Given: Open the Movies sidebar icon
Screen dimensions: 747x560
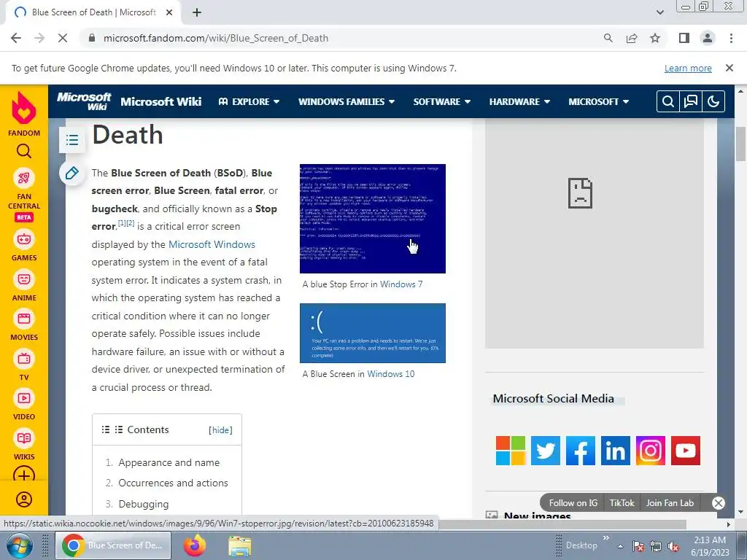Looking at the screenshot, I should (x=24, y=319).
